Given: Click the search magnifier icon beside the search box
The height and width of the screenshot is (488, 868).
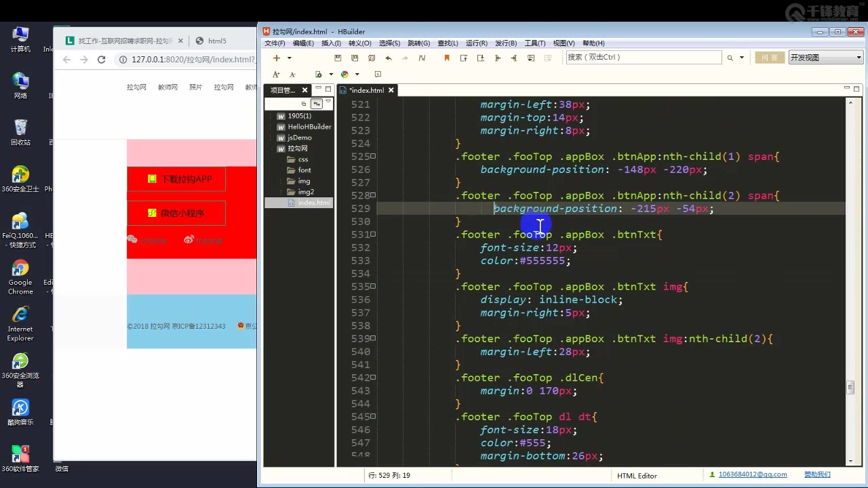Looking at the screenshot, I should [730, 58].
